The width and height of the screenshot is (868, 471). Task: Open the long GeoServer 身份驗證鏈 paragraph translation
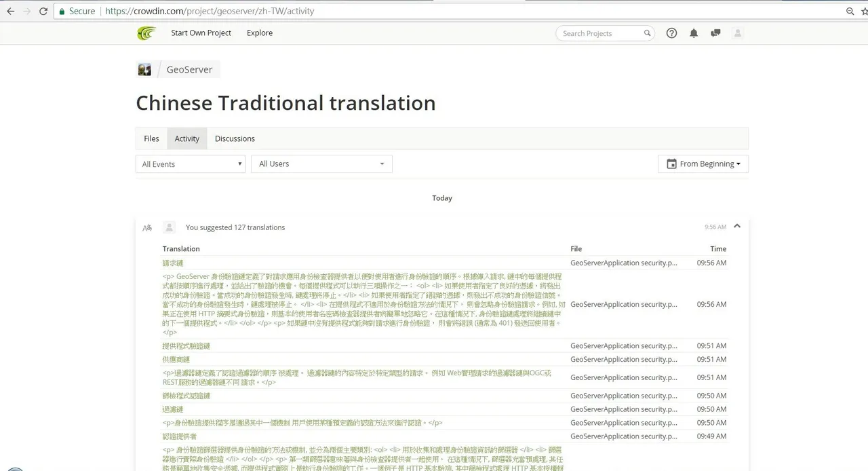[x=363, y=305]
